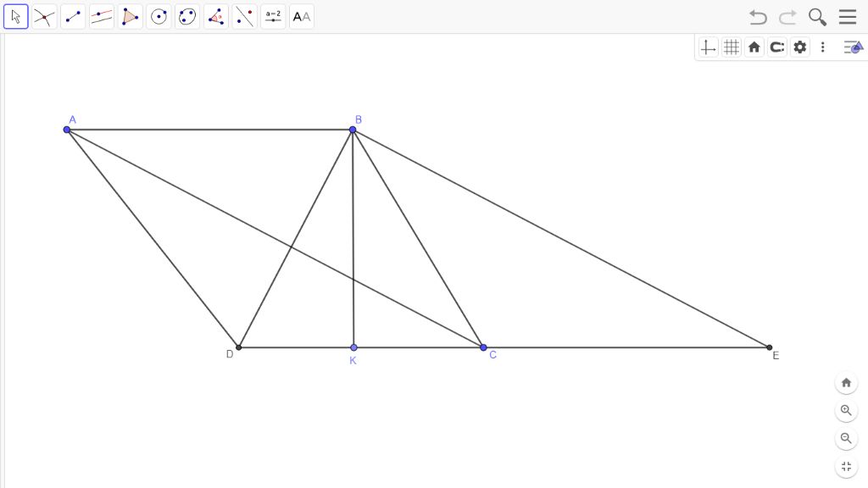Open the search magnifier
The width and height of the screenshot is (868, 488).
coord(817,17)
